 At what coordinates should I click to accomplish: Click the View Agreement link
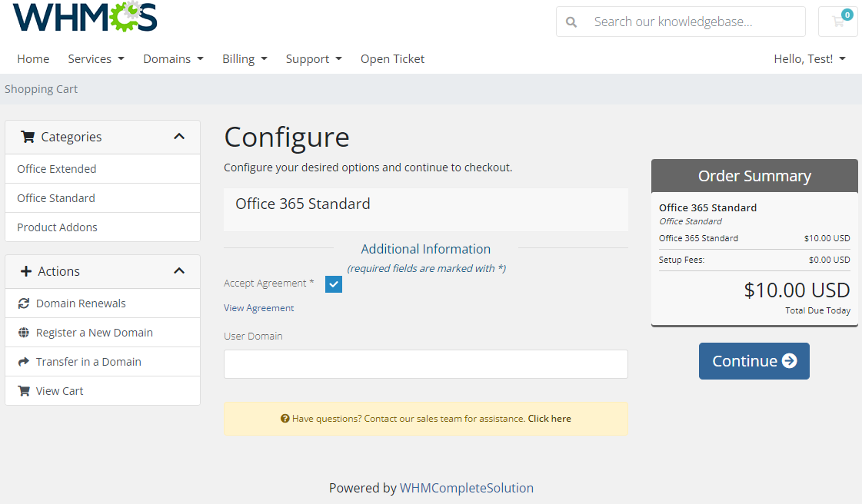[258, 308]
